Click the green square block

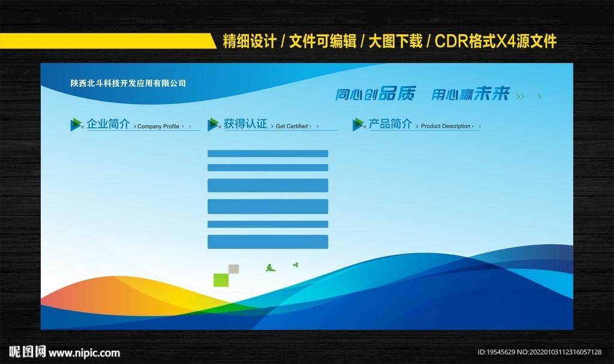[221, 280]
